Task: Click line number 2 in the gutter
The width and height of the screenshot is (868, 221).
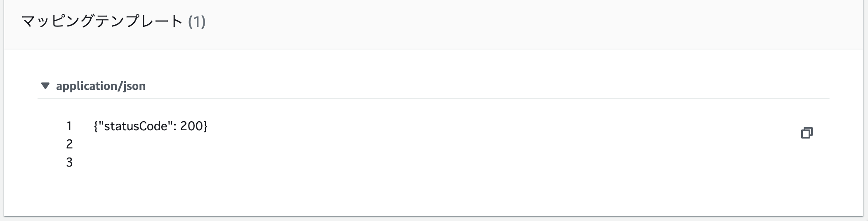Action: click(69, 144)
